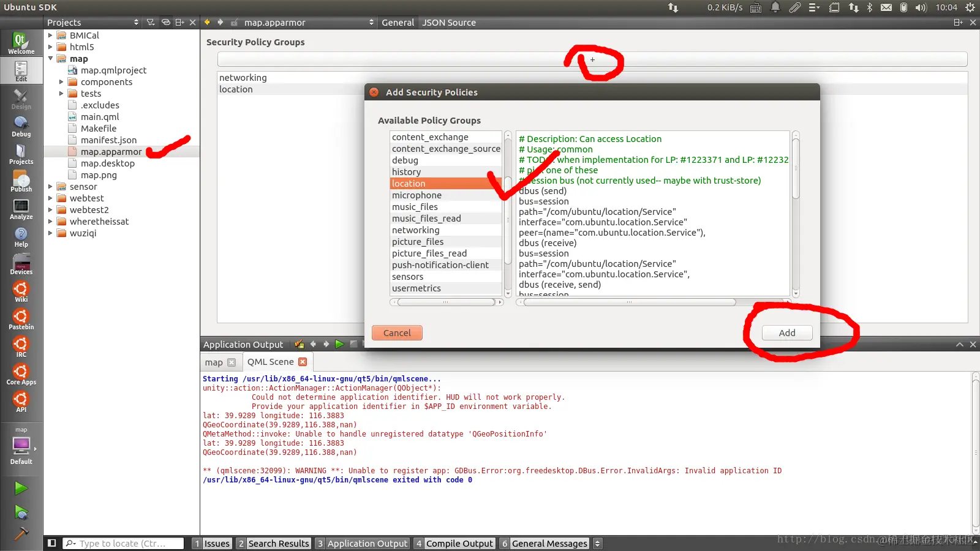Open the Compile Output pane
Viewport: 980px width, 551px height.
pos(454,544)
